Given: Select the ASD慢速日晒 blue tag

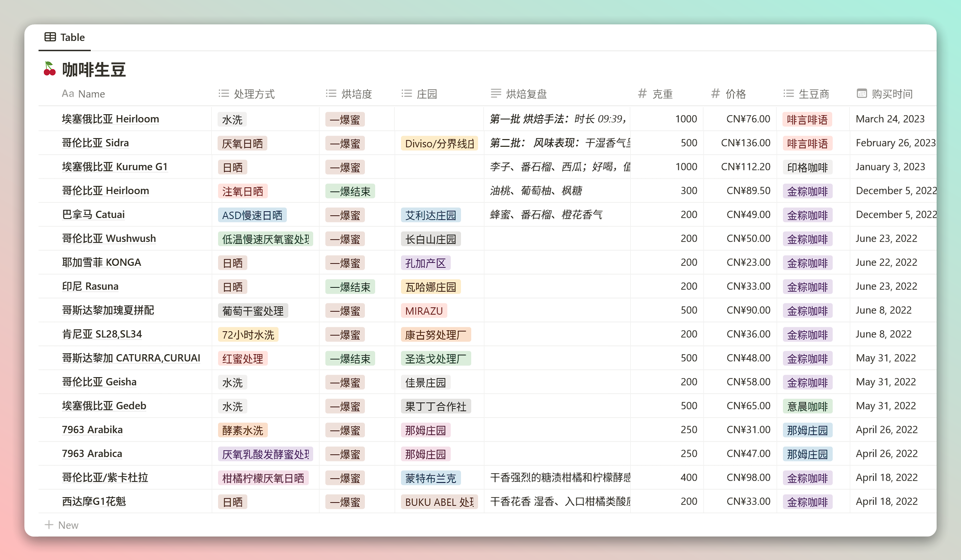Looking at the screenshot, I should click(x=252, y=215).
